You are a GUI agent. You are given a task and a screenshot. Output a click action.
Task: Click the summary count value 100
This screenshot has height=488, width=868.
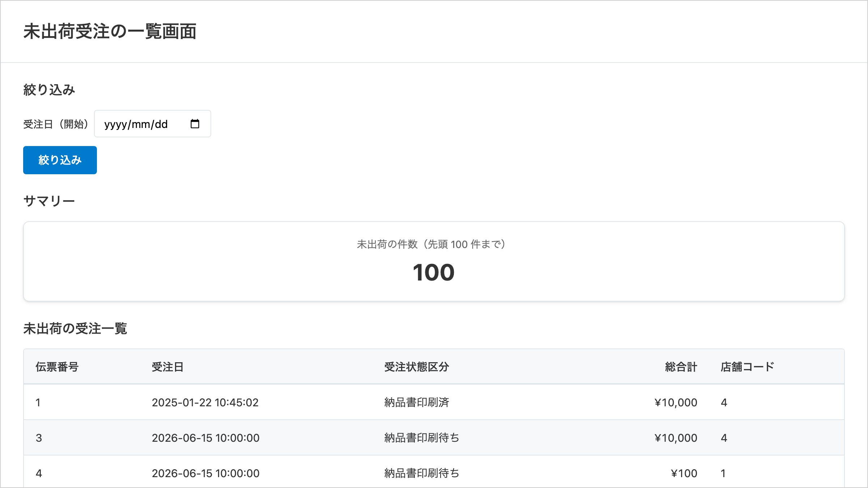pos(434,272)
